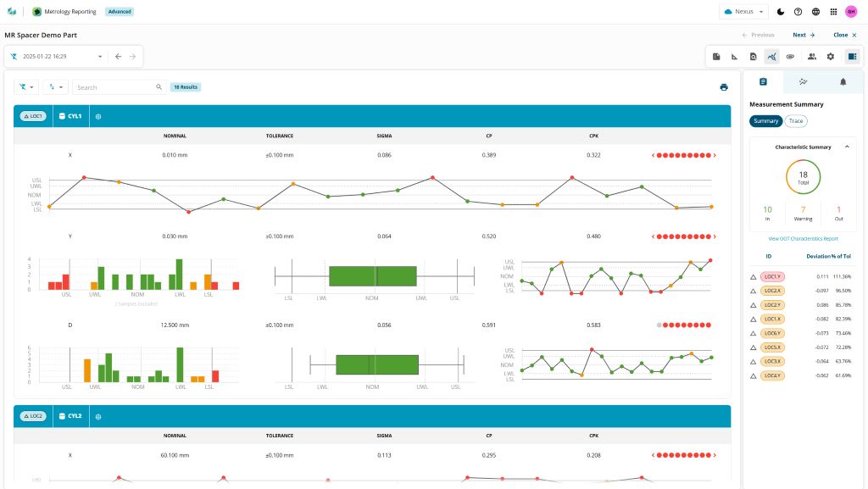Toggle dark mode with the moon icon
Screen dimensions: 868x489
[780, 12]
